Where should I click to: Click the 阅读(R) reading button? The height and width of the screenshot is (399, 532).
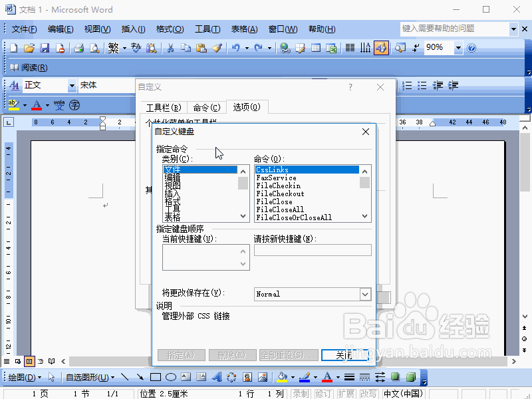coord(29,68)
